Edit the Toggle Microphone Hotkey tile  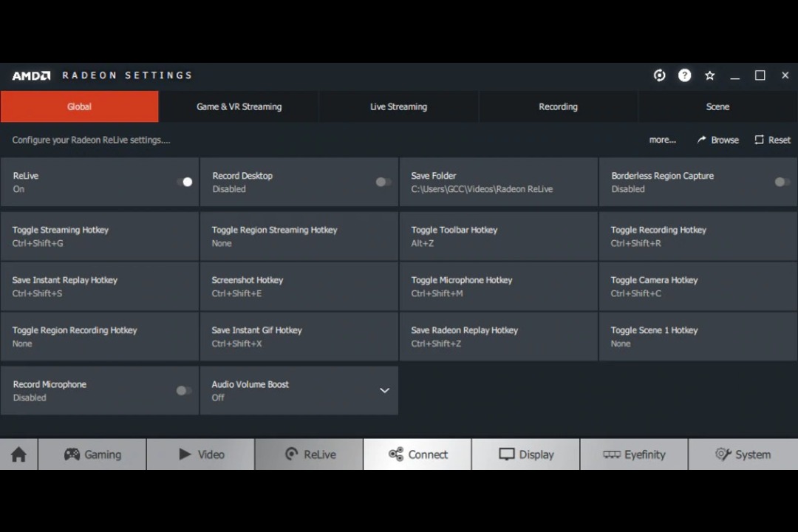pyautogui.click(x=499, y=286)
